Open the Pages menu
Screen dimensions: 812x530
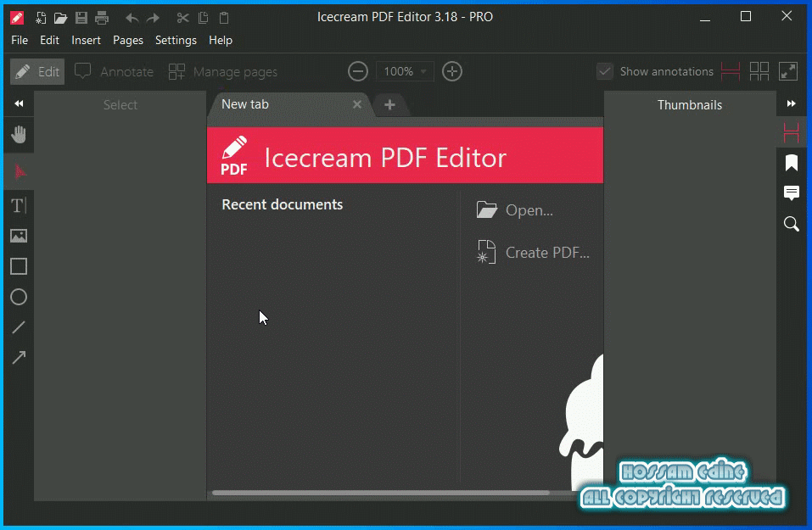coord(128,41)
